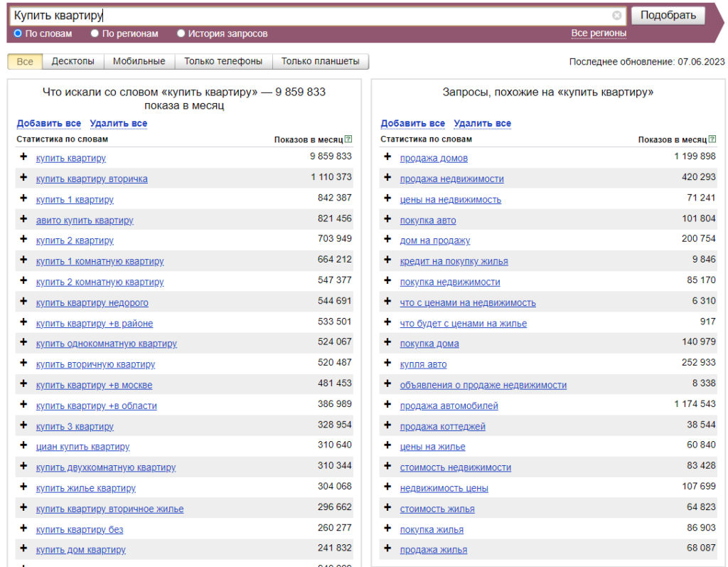Open the «Все регионы» region selector
Screen dimensions: 728x567
coord(599,33)
